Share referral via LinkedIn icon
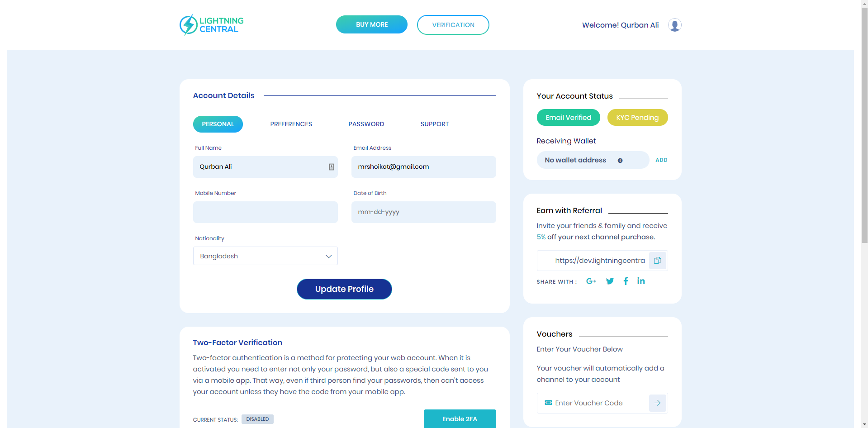 pyautogui.click(x=641, y=281)
